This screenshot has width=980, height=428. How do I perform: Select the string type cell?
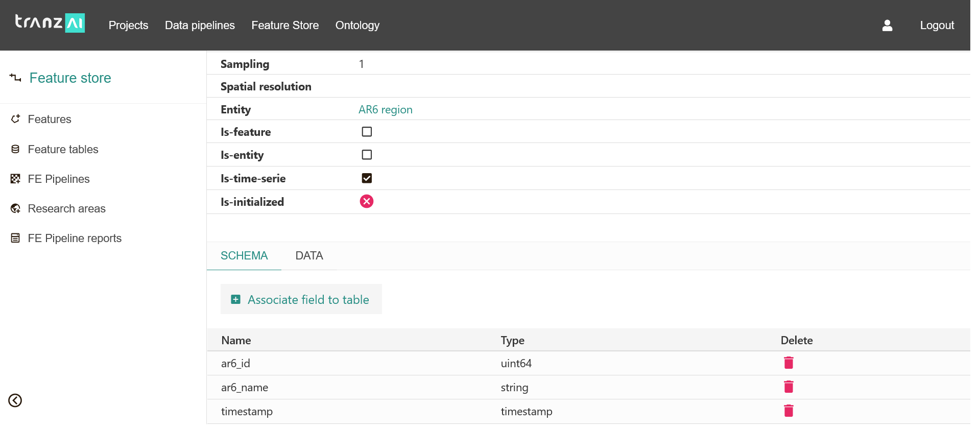point(515,387)
